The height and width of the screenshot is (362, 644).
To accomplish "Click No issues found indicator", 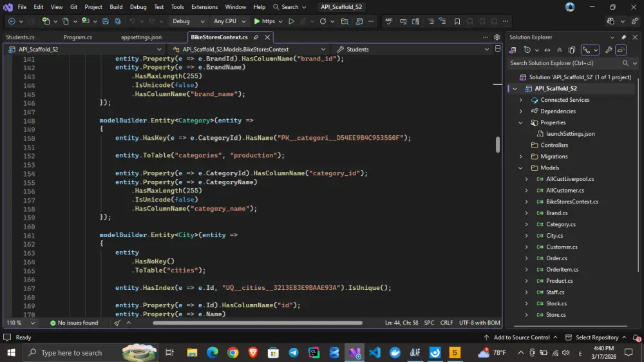I will tap(74, 323).
